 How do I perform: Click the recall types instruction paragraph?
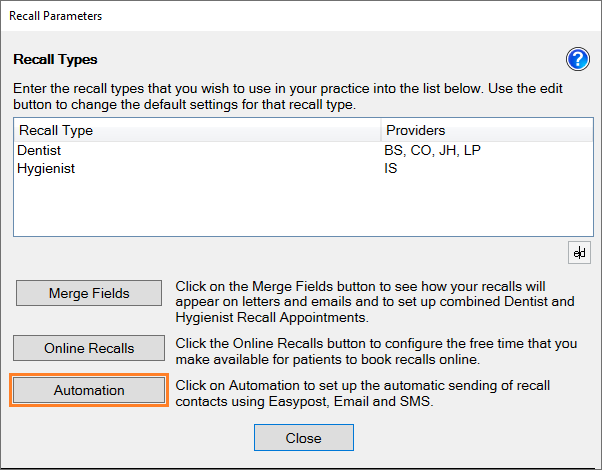(x=288, y=96)
